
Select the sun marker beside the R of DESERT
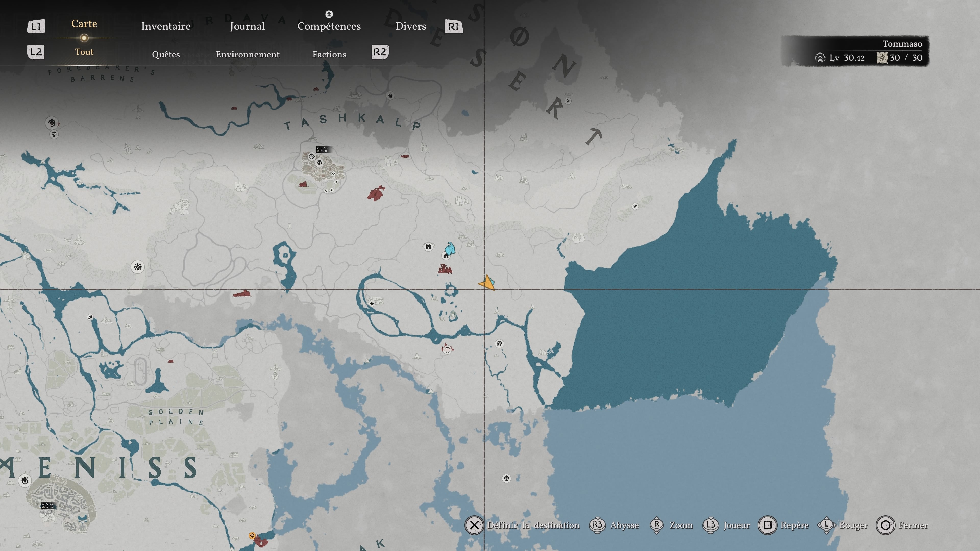(568, 101)
